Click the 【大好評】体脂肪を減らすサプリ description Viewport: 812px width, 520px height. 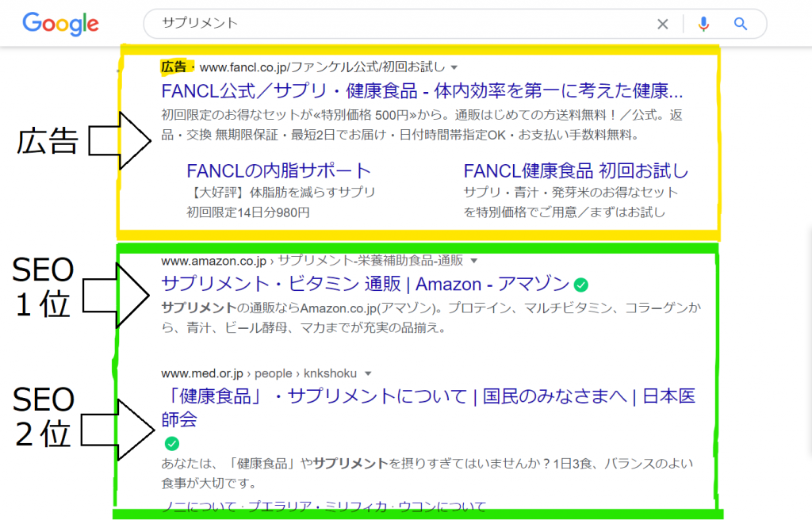tap(281, 192)
